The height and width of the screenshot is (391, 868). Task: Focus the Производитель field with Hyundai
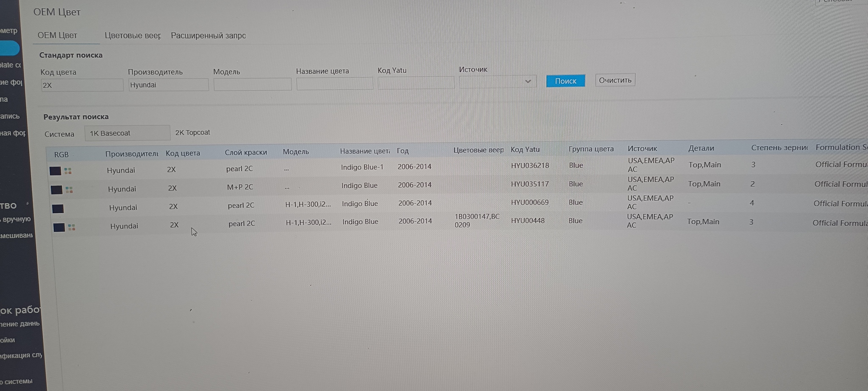169,85
